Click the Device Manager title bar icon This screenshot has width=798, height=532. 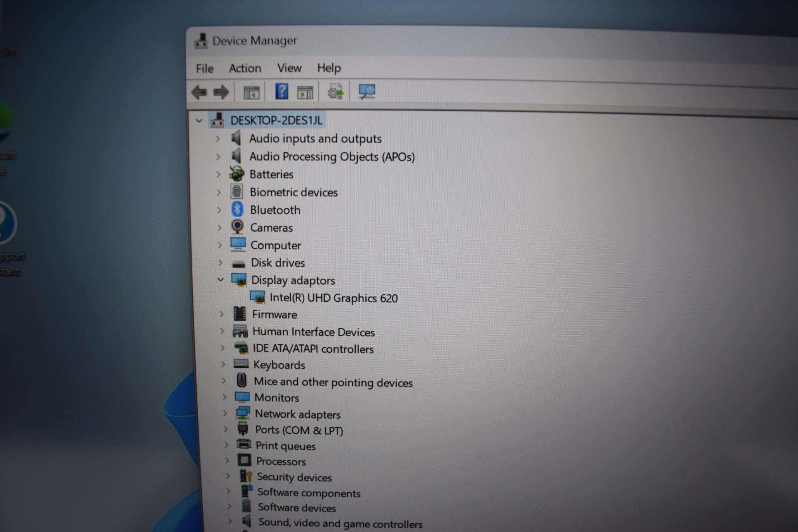tap(201, 41)
